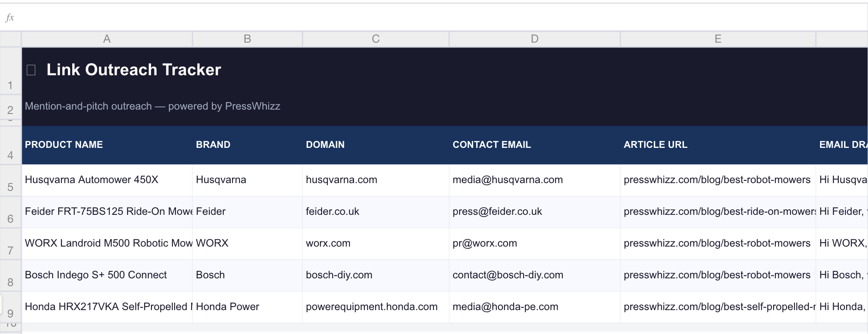Click the square icon beside the tracker title

(31, 70)
